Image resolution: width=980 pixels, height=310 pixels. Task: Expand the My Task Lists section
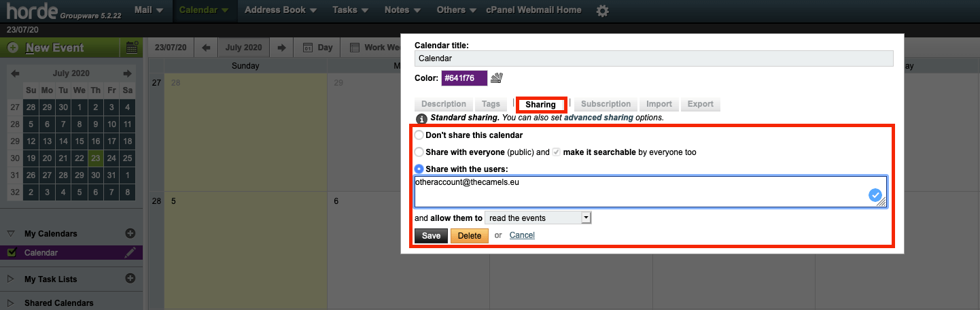click(11, 279)
